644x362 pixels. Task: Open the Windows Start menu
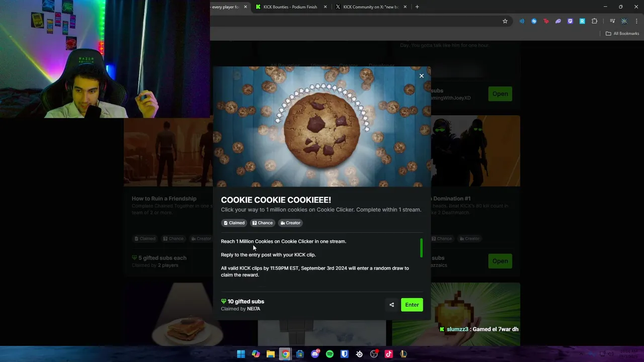click(241, 354)
